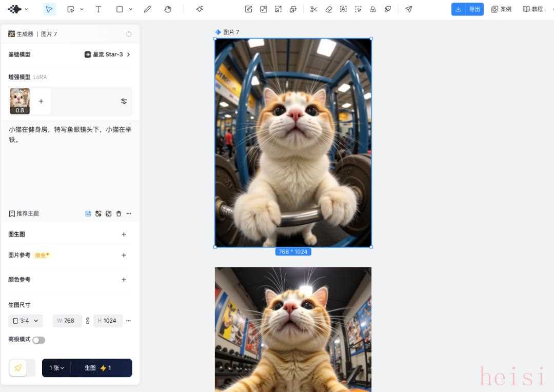554x392 pixels.
Task: Add a 颜色参考 color reference
Action: [124, 280]
